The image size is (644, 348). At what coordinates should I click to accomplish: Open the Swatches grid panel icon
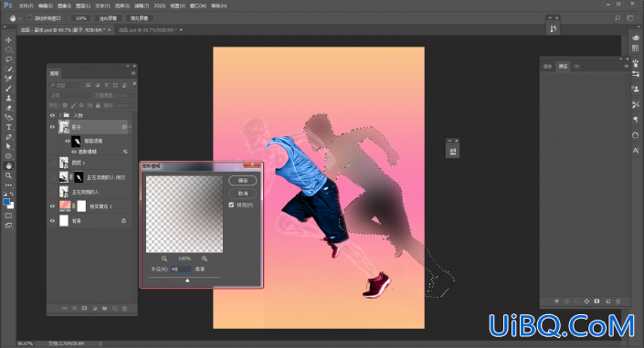636,48
